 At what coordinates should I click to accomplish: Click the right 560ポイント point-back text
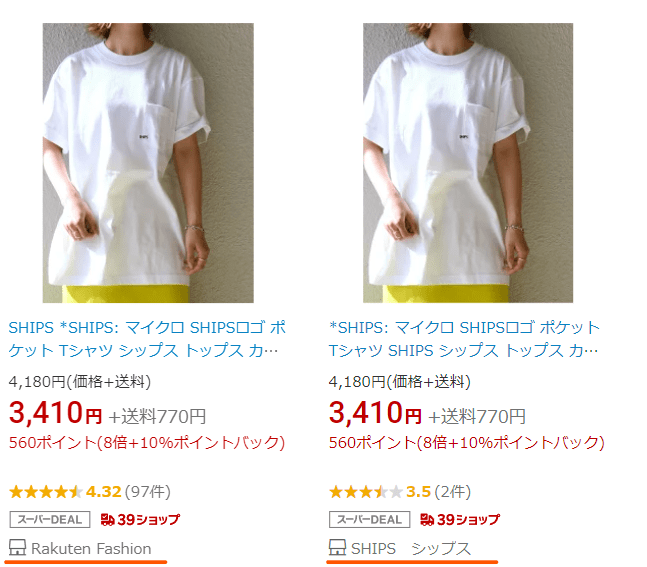[x=467, y=443]
